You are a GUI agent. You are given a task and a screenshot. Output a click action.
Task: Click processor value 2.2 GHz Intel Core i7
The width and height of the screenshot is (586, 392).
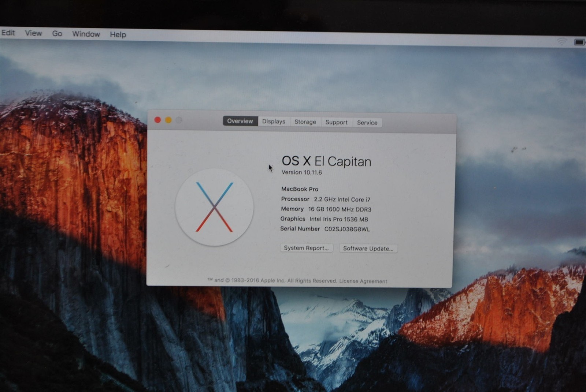pos(342,199)
